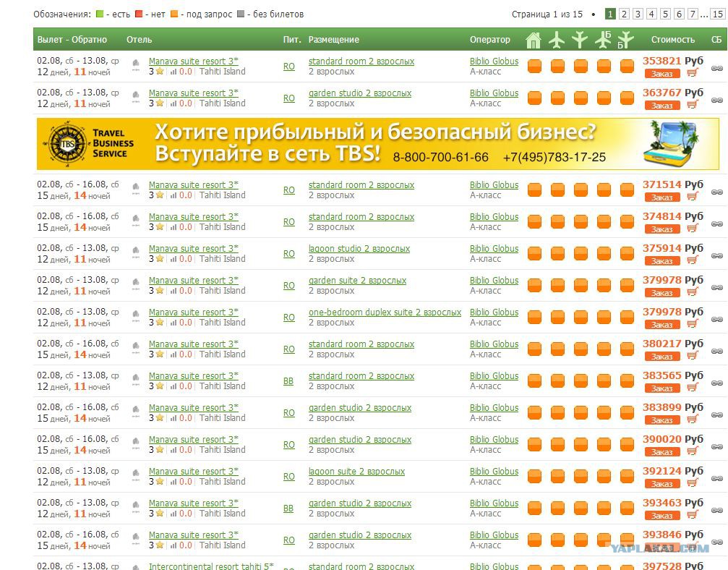This screenshot has width=728, height=570.
Task: Click cart icon for the 380217 Руб tour
Action: (x=693, y=356)
